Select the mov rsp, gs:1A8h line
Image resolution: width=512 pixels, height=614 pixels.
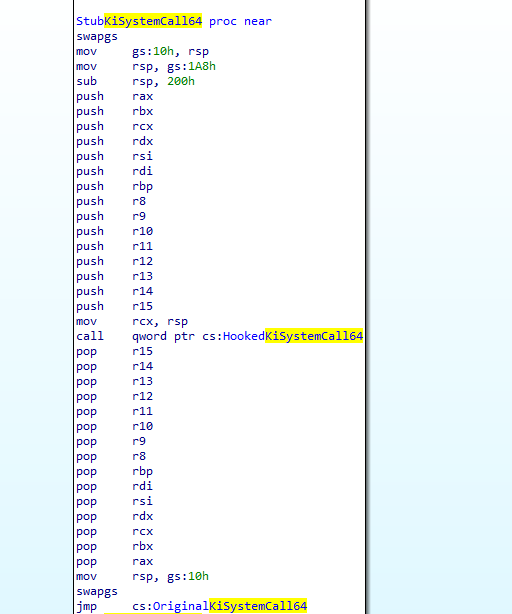click(146, 67)
